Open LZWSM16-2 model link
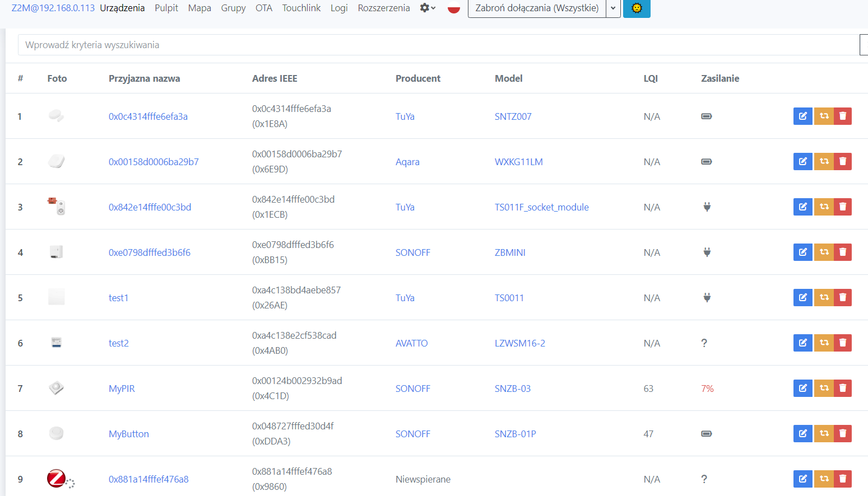Image resolution: width=868 pixels, height=496 pixels. [x=520, y=343]
